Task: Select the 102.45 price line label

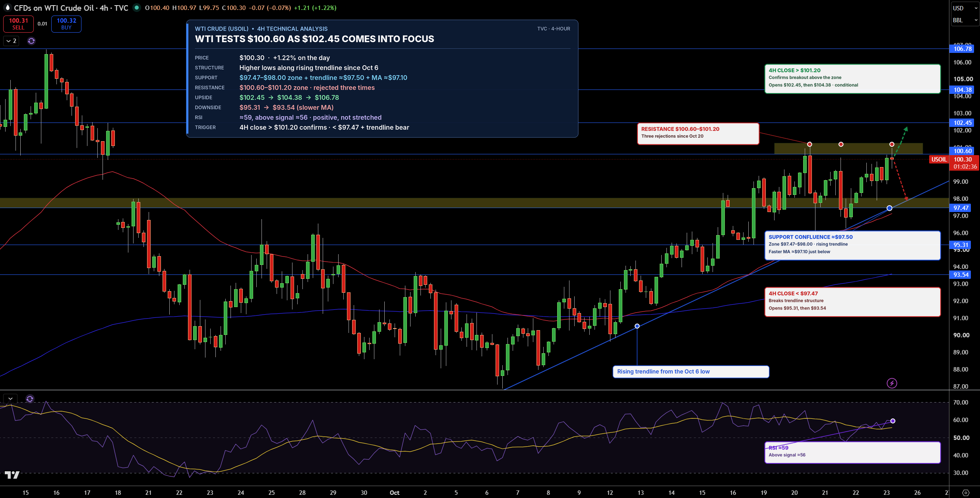Action: click(963, 123)
